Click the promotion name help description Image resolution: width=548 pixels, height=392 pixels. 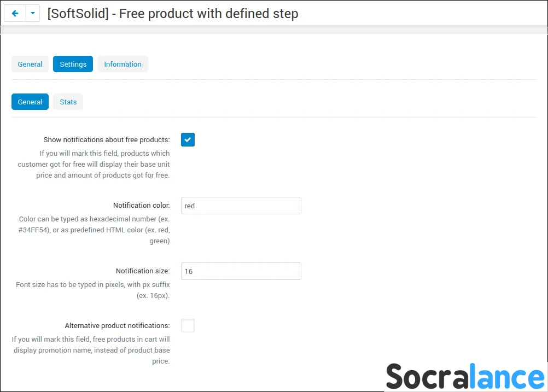(91, 350)
